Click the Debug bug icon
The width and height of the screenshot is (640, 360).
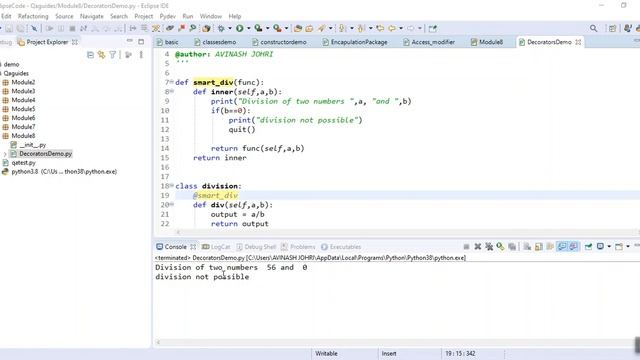221,28
